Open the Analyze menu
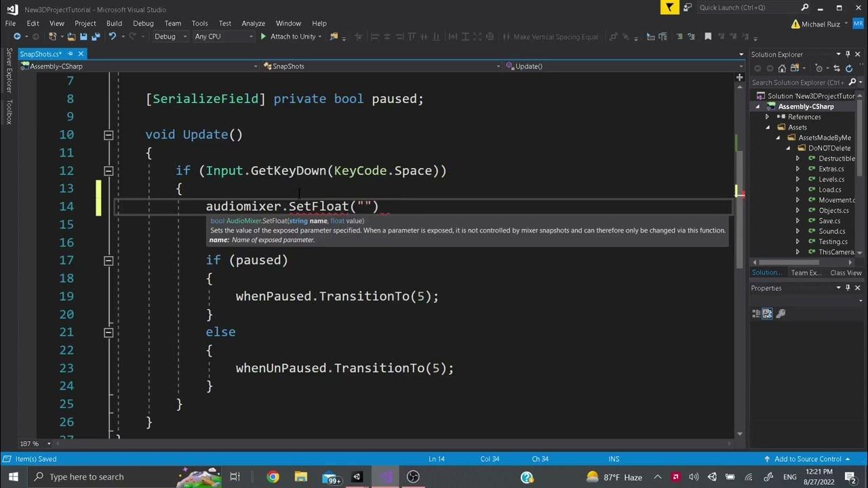 point(254,23)
